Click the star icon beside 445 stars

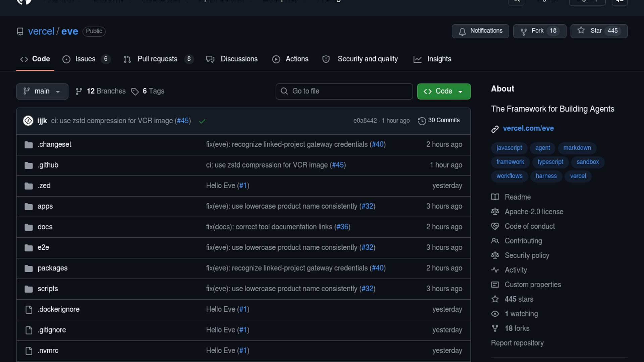495,299
